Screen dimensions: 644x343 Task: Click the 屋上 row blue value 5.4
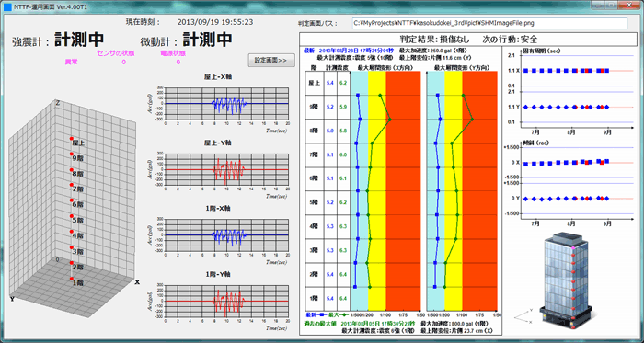(x=329, y=83)
